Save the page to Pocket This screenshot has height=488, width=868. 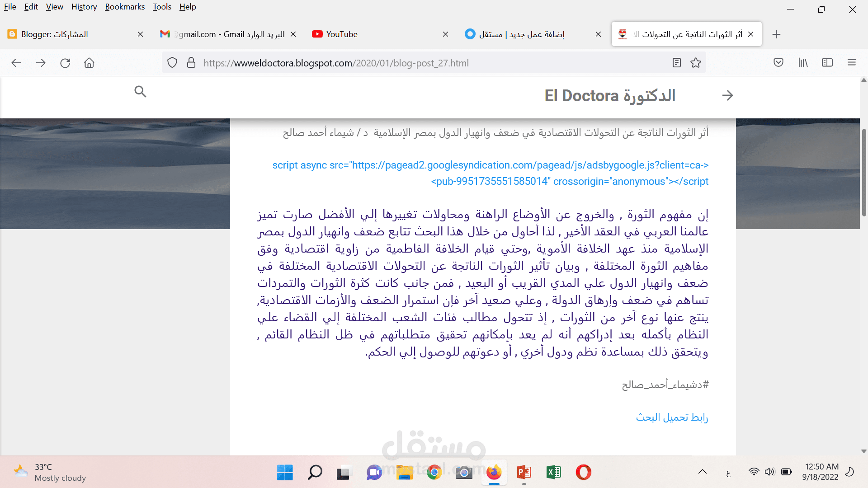(x=778, y=63)
